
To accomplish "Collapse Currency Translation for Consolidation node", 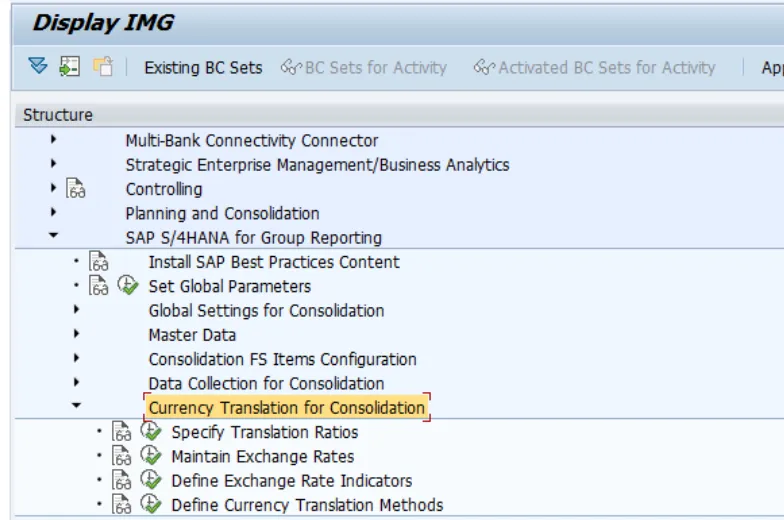I will (x=76, y=407).
